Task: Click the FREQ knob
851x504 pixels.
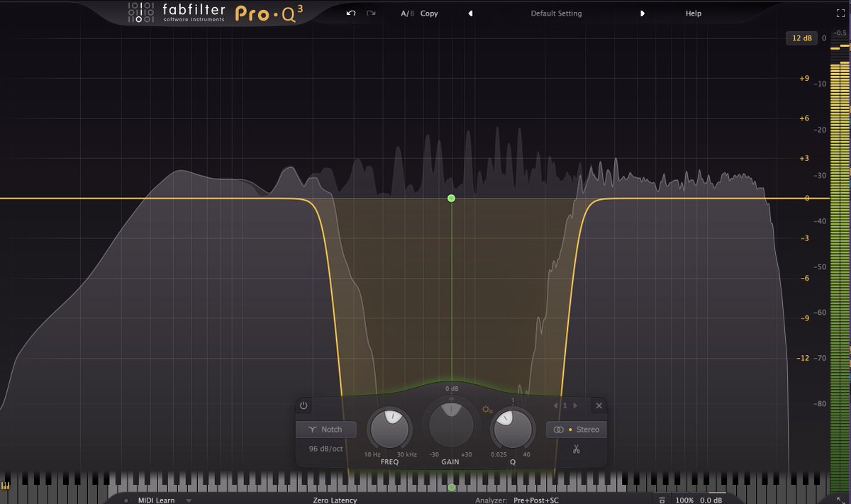Action: tap(390, 428)
